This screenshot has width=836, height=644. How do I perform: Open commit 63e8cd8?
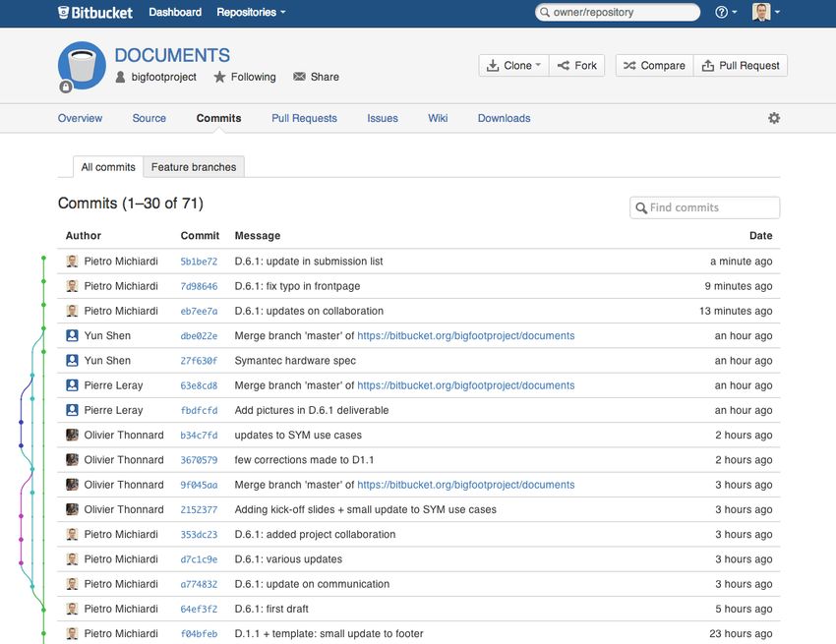[199, 385]
